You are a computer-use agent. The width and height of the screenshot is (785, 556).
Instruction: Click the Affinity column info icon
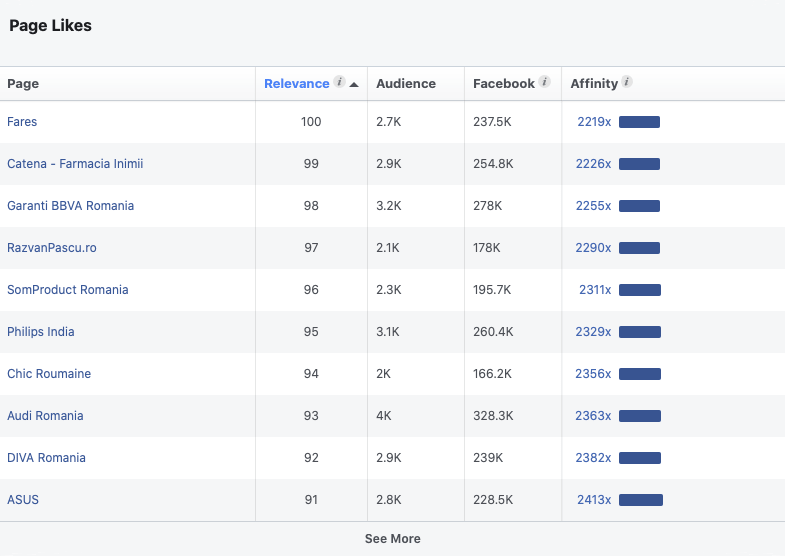(627, 82)
